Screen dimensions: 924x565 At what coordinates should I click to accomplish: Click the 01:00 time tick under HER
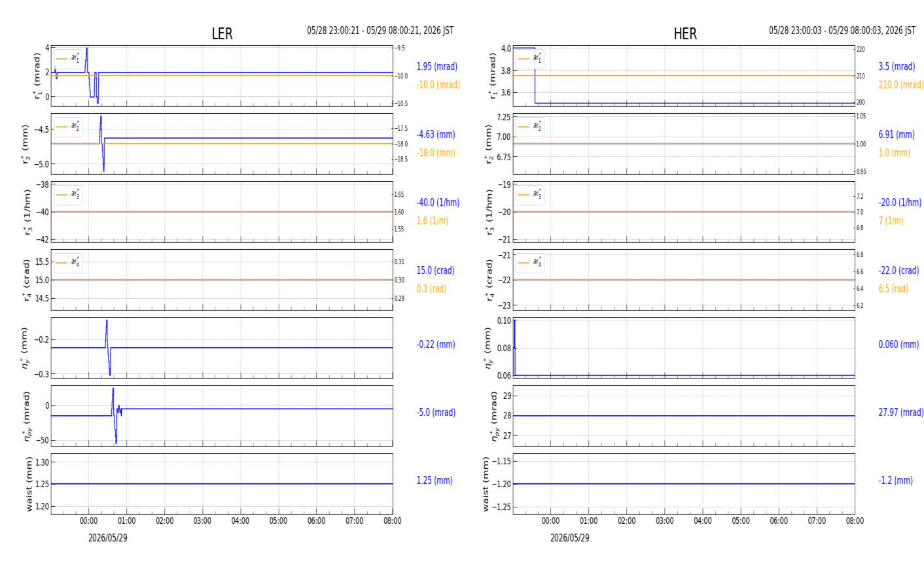(589, 521)
